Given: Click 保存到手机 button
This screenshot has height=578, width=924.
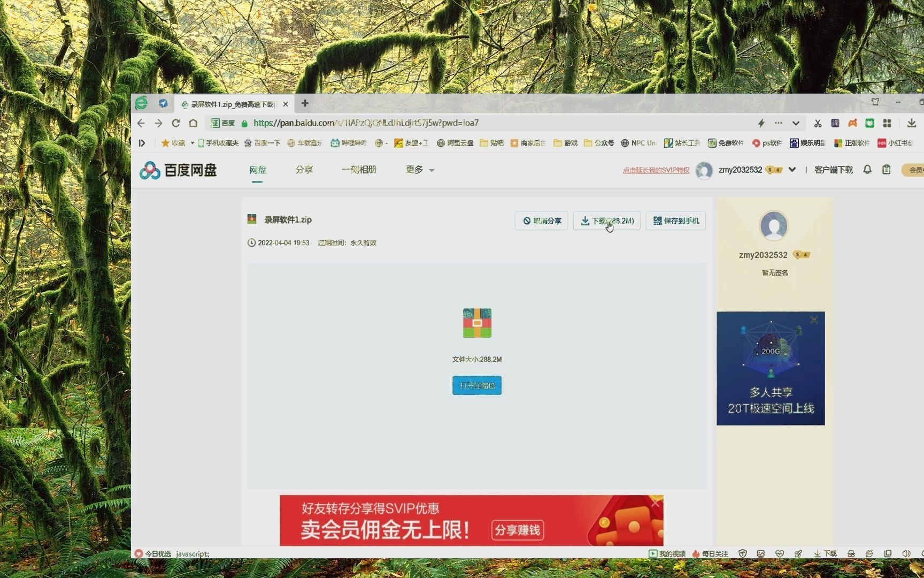Looking at the screenshot, I should tap(676, 220).
